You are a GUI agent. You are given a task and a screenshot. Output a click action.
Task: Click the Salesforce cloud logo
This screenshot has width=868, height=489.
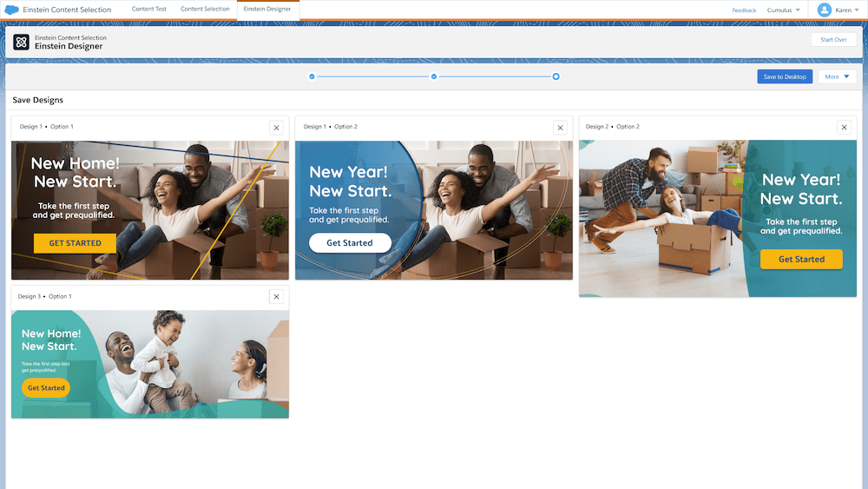coord(12,10)
